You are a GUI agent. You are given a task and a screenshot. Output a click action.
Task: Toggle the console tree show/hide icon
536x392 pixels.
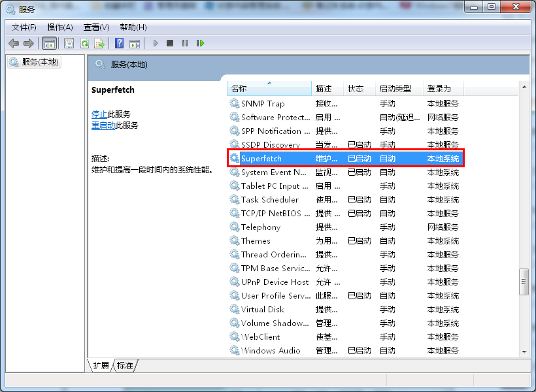point(49,43)
